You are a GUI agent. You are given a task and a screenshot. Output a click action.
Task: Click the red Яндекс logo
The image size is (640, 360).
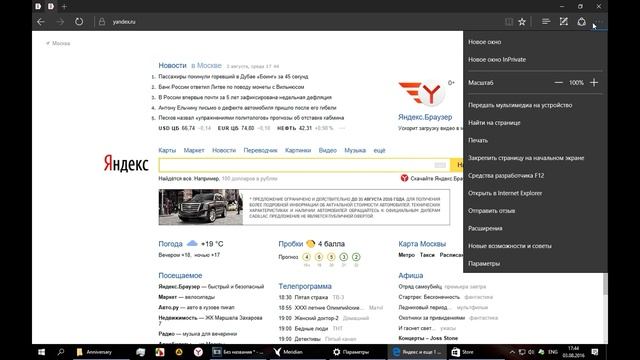pos(126,163)
